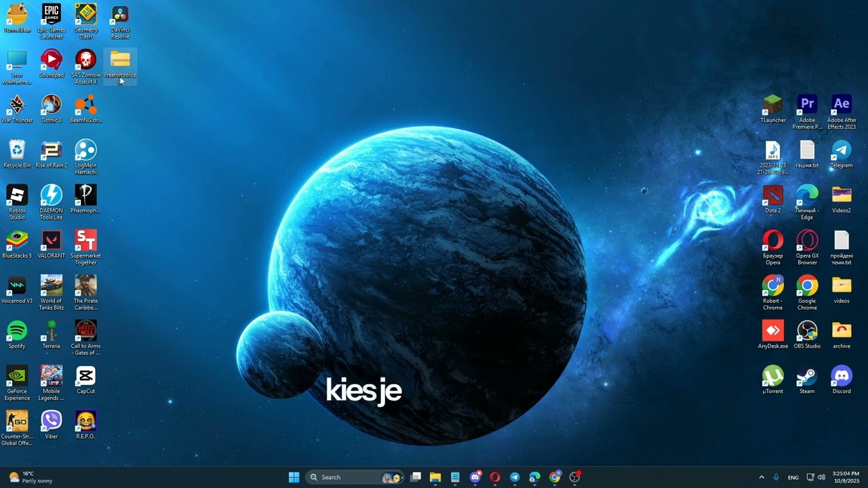Select the Discord desktop icon
868x488 pixels.
coord(842,380)
